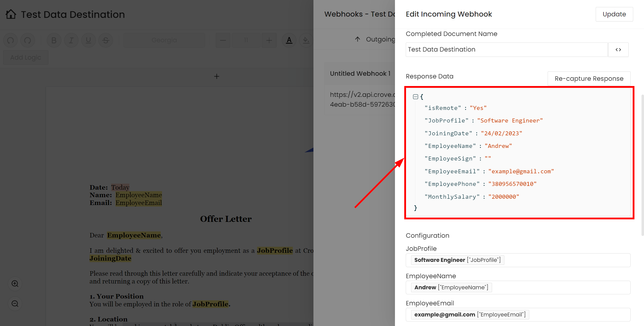644x326 pixels.
Task: Click the "24/02/2023" joining date value
Action: tap(501, 133)
